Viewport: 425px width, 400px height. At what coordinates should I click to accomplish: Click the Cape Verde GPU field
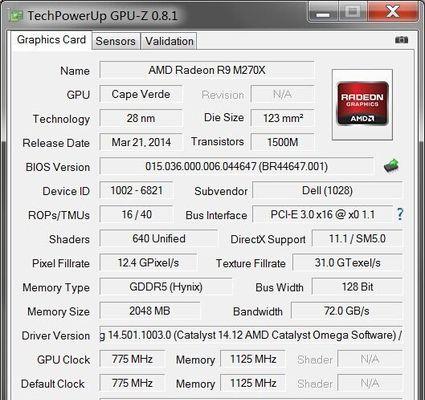pos(141,94)
